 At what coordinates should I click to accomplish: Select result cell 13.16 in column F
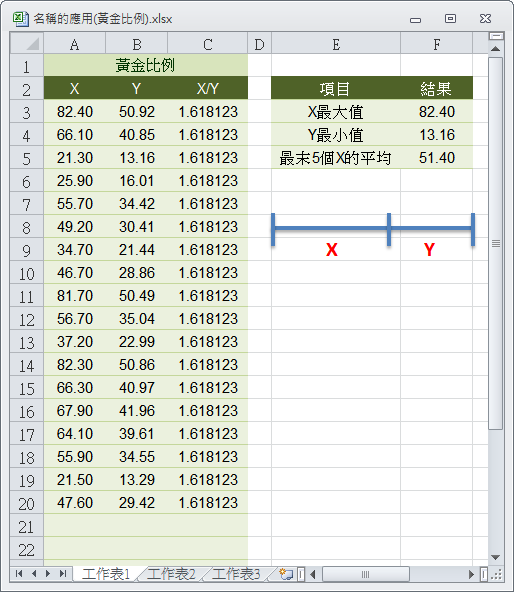[x=437, y=134]
